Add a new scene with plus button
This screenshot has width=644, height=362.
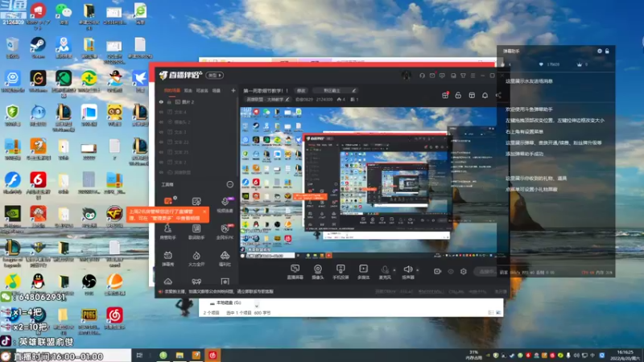pyautogui.click(x=233, y=90)
